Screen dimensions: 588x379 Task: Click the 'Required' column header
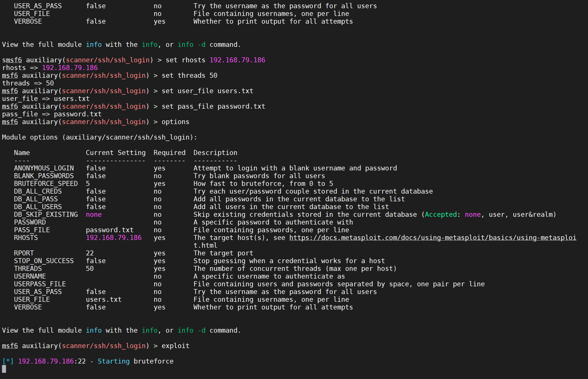tap(170, 153)
